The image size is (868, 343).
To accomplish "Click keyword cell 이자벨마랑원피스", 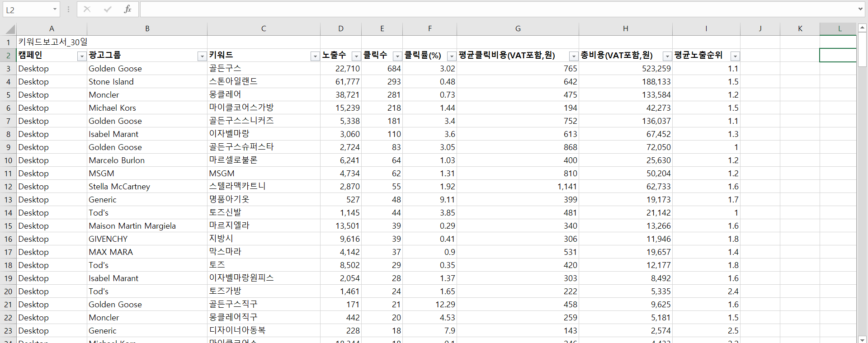I will [264, 278].
